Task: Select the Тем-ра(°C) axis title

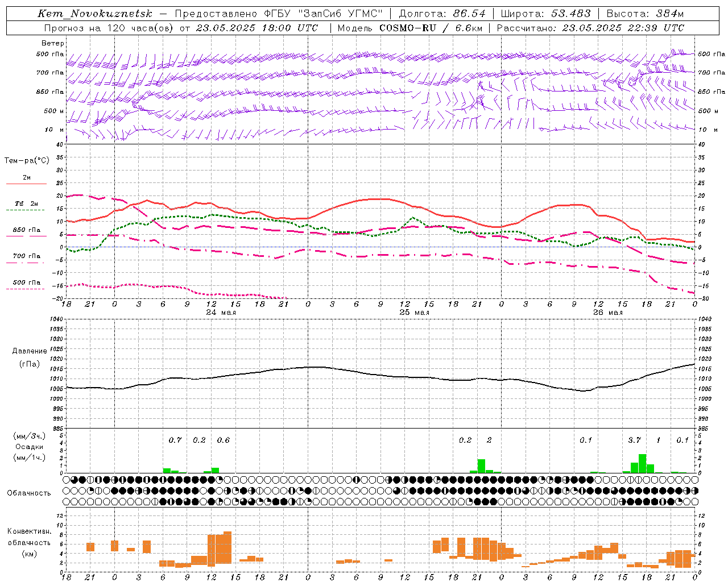Action: (27, 160)
